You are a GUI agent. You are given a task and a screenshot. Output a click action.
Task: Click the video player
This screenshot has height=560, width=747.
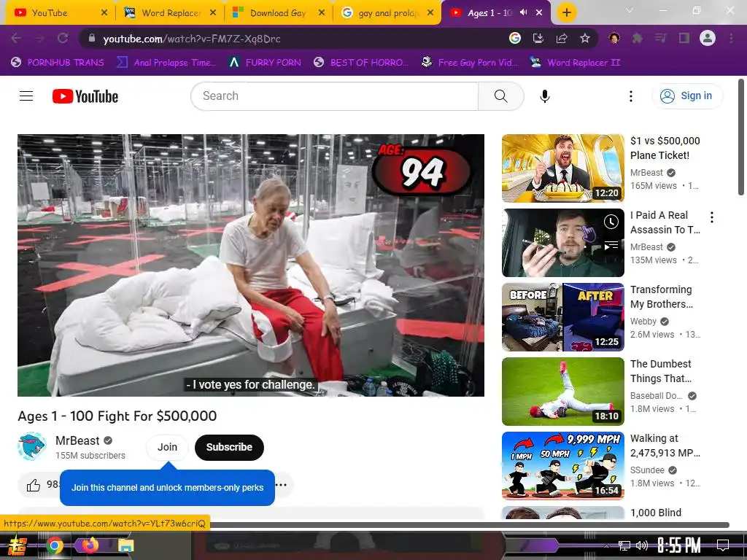[251, 265]
